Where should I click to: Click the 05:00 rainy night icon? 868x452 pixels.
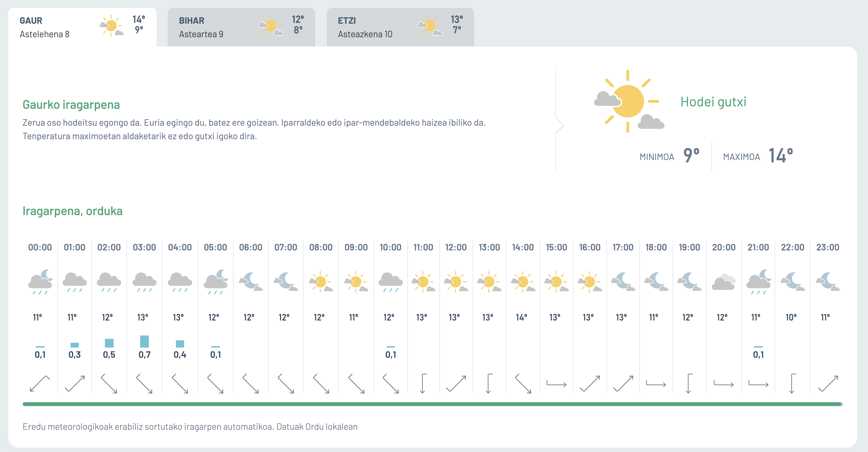point(216,282)
